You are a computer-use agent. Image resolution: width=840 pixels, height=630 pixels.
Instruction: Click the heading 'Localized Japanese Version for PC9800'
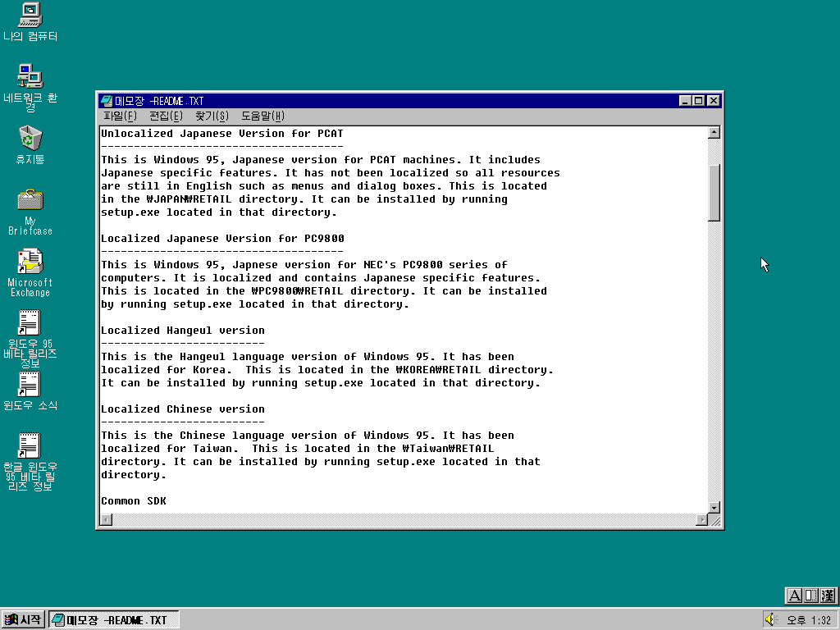pyautogui.click(x=222, y=239)
